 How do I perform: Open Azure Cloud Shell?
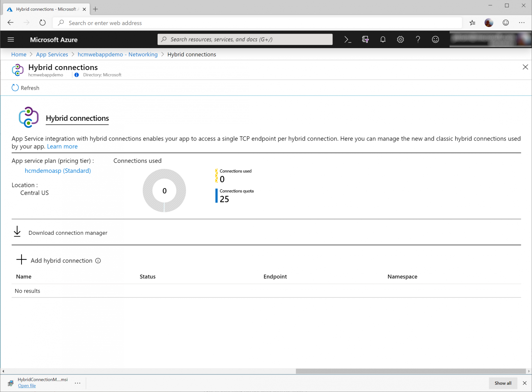coord(347,39)
